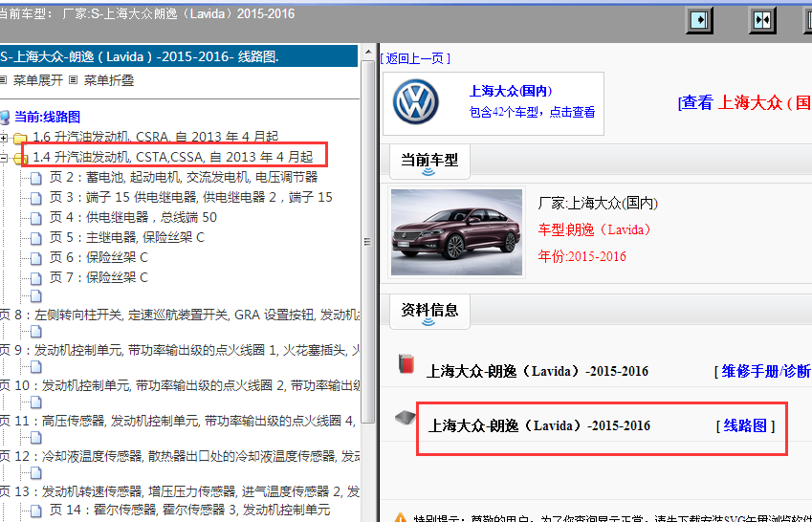Open 页 14：霍尔传感器 page
Screen dimensions: 812x522
click(x=189, y=510)
